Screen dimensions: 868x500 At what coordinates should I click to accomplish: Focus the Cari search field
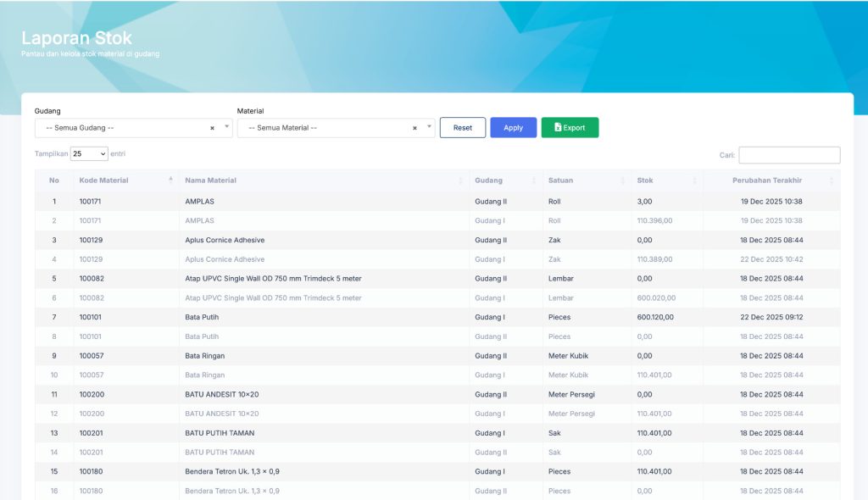(x=789, y=155)
